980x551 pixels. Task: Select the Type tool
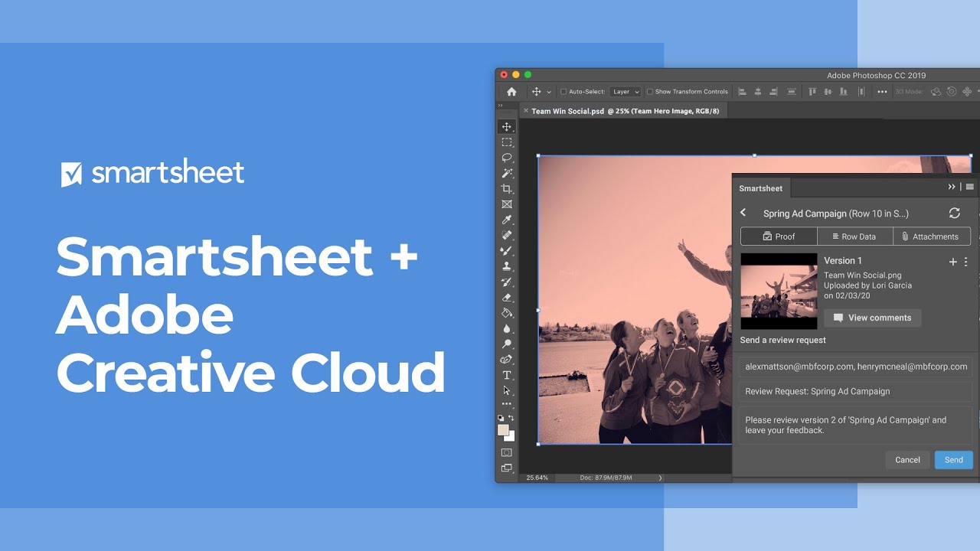point(507,375)
